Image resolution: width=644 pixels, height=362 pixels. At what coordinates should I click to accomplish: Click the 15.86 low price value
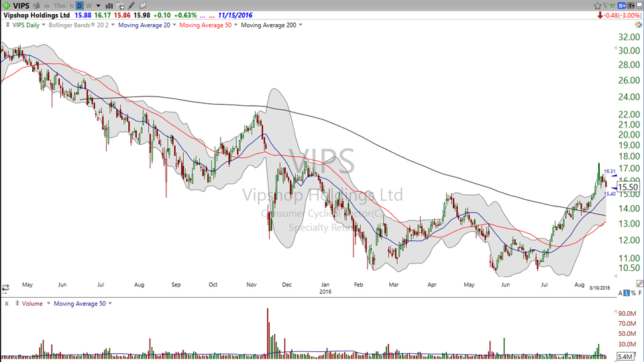point(122,15)
